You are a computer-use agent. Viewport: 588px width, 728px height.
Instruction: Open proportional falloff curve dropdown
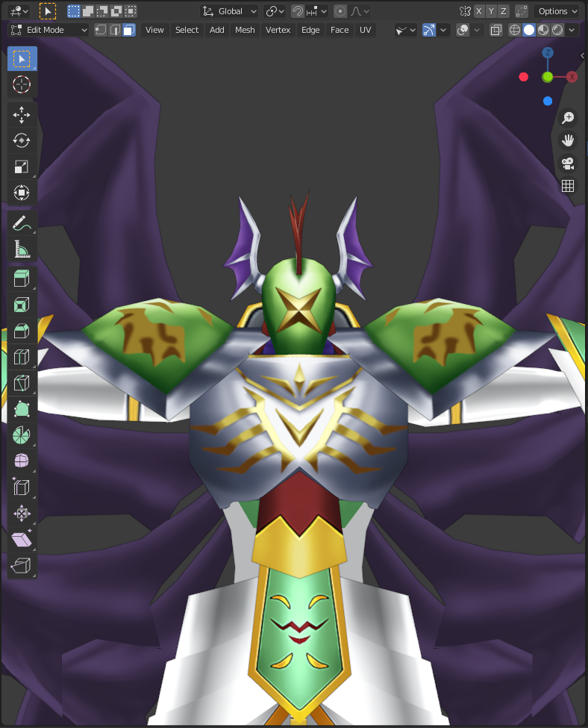[x=360, y=11]
